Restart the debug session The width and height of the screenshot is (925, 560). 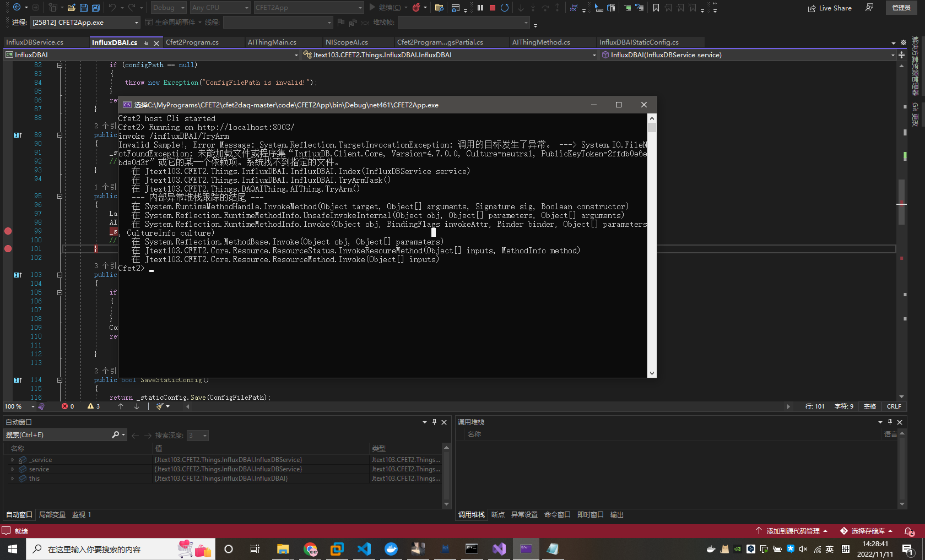point(505,8)
